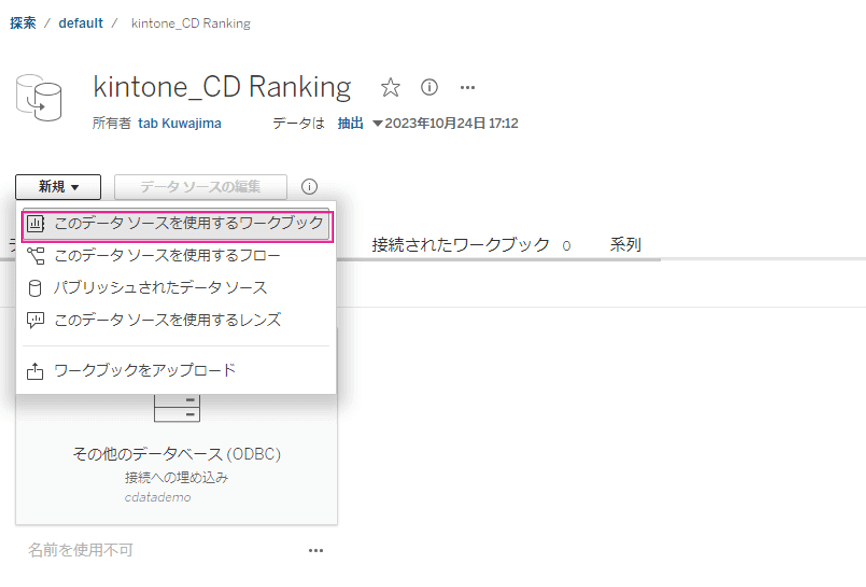Switch to the 系列 tab

click(625, 245)
